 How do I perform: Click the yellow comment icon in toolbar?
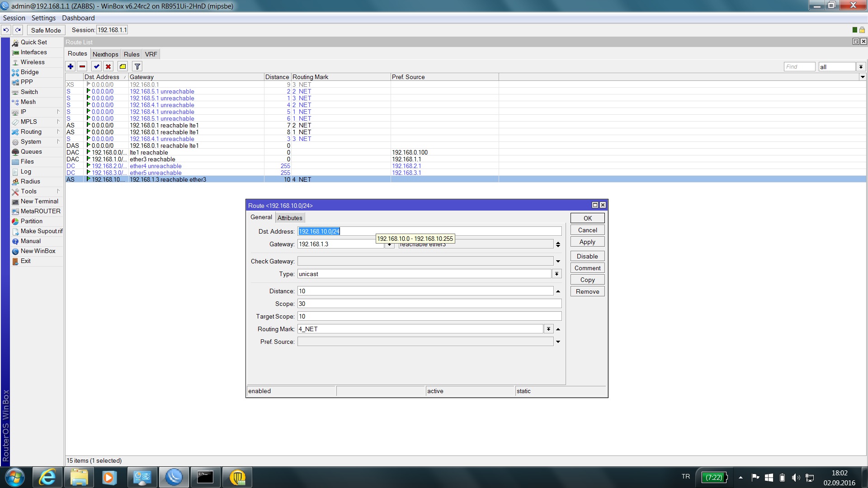tap(123, 66)
